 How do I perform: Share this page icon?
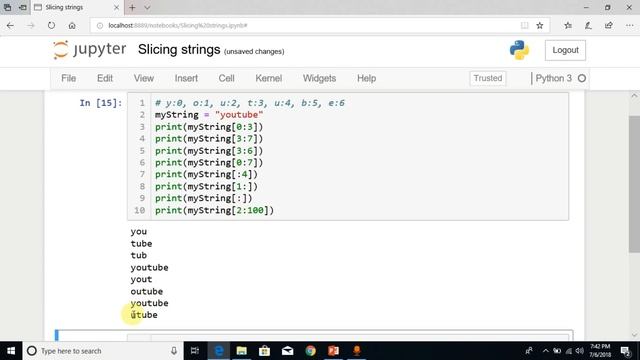[x=609, y=25]
